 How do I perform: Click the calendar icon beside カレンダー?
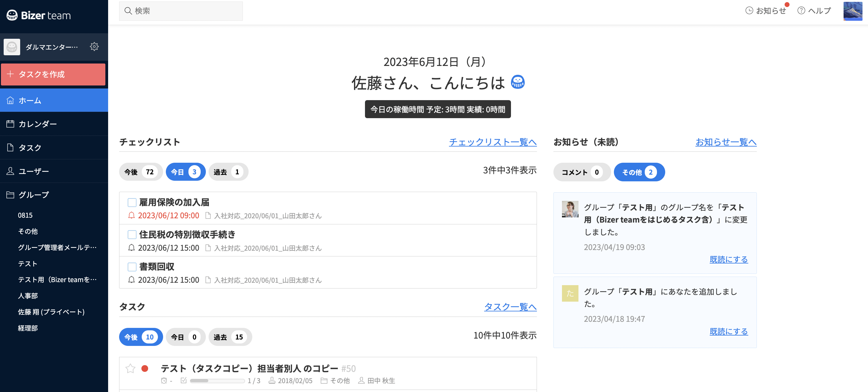(x=10, y=124)
